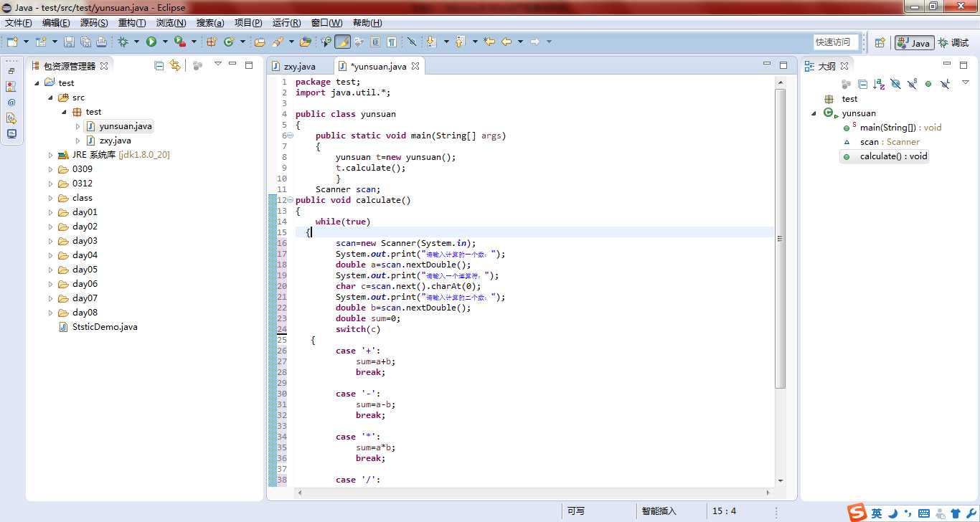Switch to 调试 perspective button

pos(953,43)
